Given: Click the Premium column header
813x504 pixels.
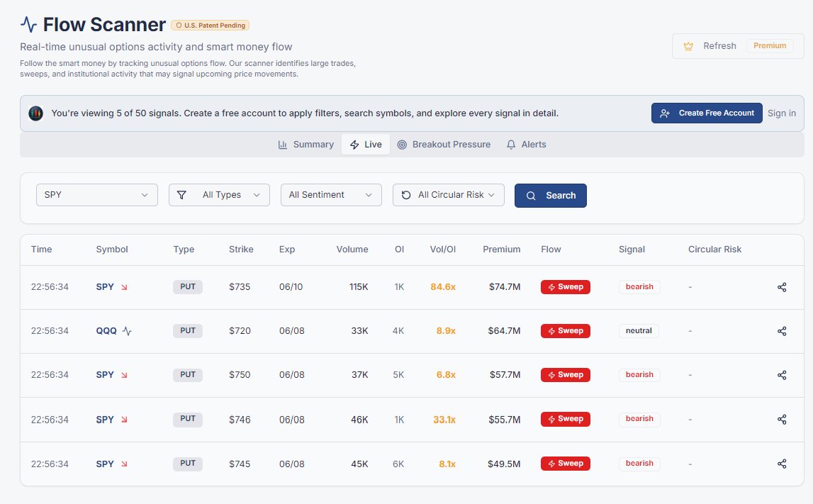Looking at the screenshot, I should [x=501, y=250].
